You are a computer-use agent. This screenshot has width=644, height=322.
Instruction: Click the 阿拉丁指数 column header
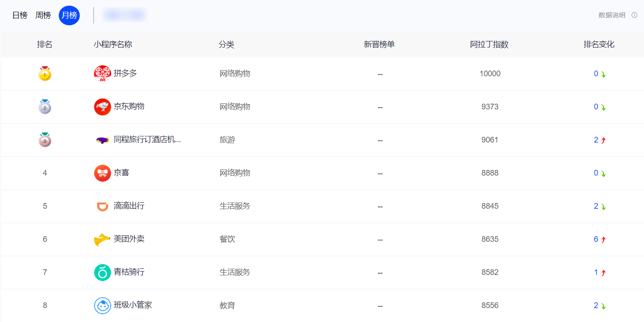click(489, 44)
